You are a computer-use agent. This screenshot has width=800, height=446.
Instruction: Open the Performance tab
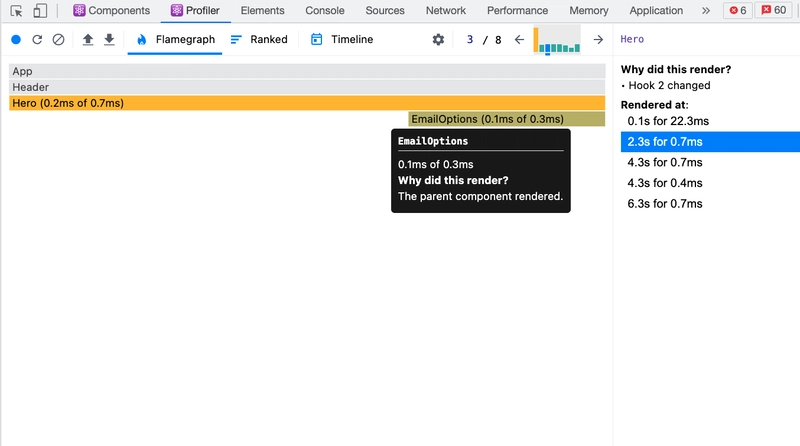(x=517, y=11)
